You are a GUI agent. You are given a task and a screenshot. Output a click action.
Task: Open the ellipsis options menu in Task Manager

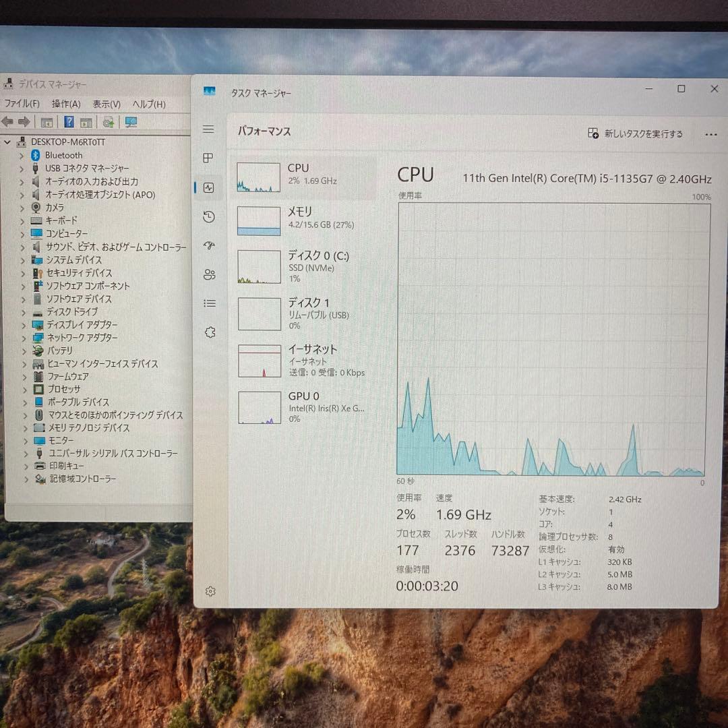tap(710, 134)
